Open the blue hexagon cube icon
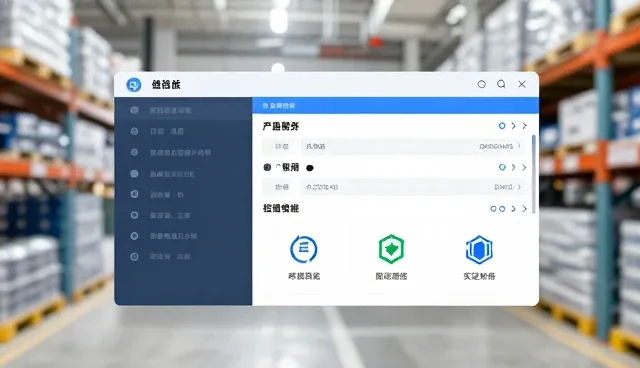 479,249
